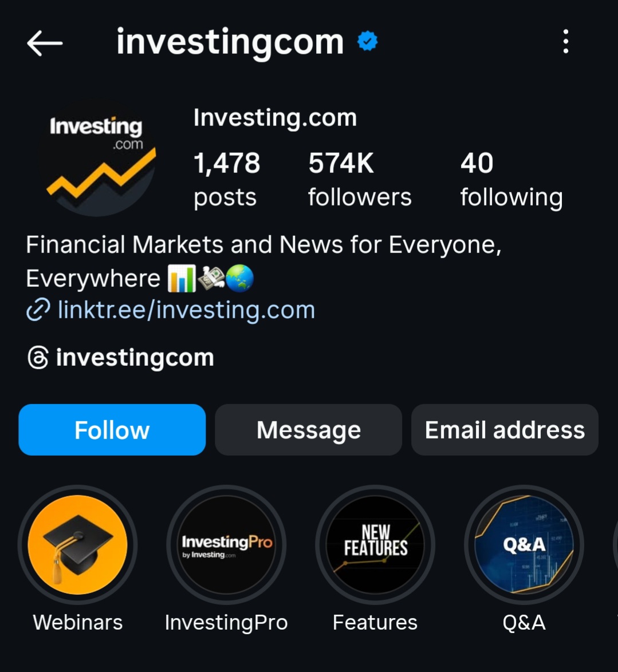View the 40 following list
The image size is (618, 672).
click(x=511, y=180)
